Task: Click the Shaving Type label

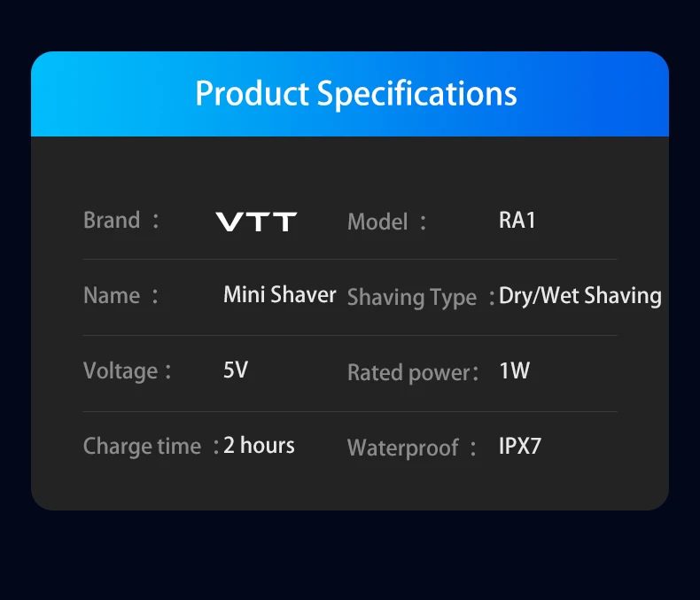Action: 412,297
